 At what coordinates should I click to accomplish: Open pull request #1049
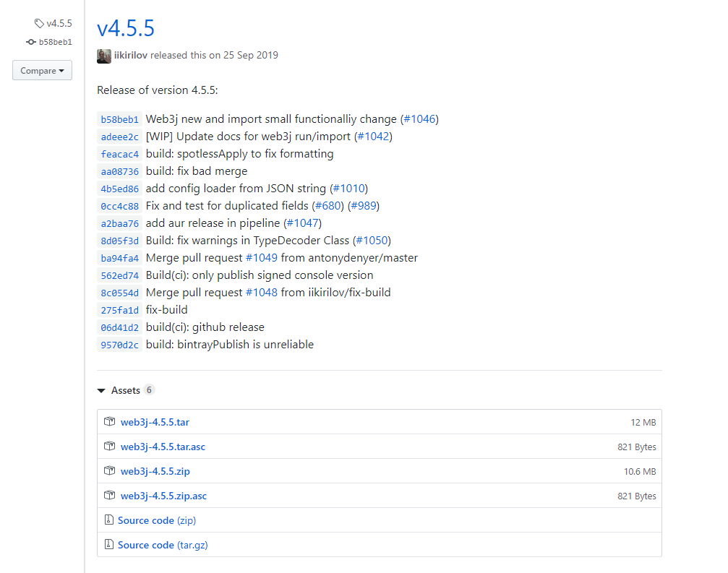[x=262, y=257]
